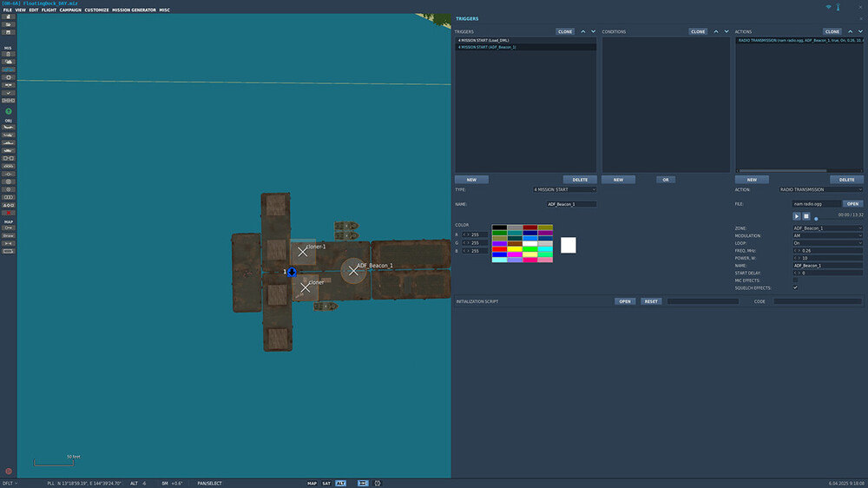Click the green fly mission icon
The width and height of the screenshot is (868, 488).
coord(9,111)
